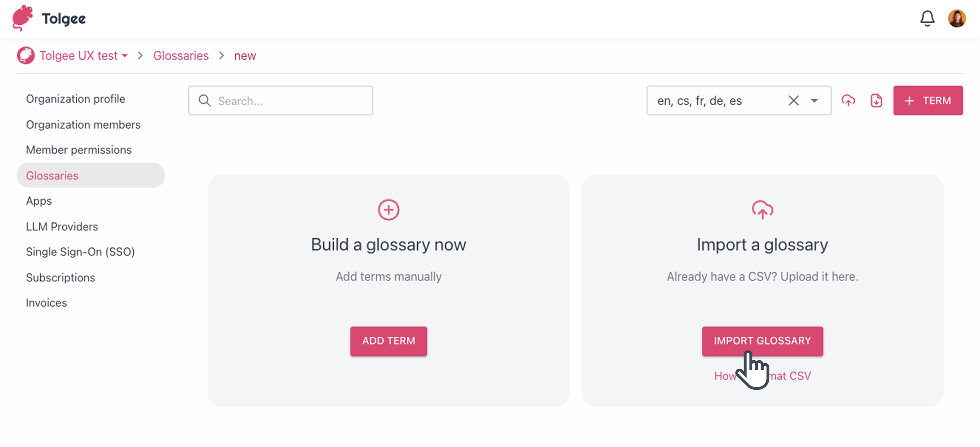Expand the language selector dropdown
980x447 pixels.
[x=814, y=100]
